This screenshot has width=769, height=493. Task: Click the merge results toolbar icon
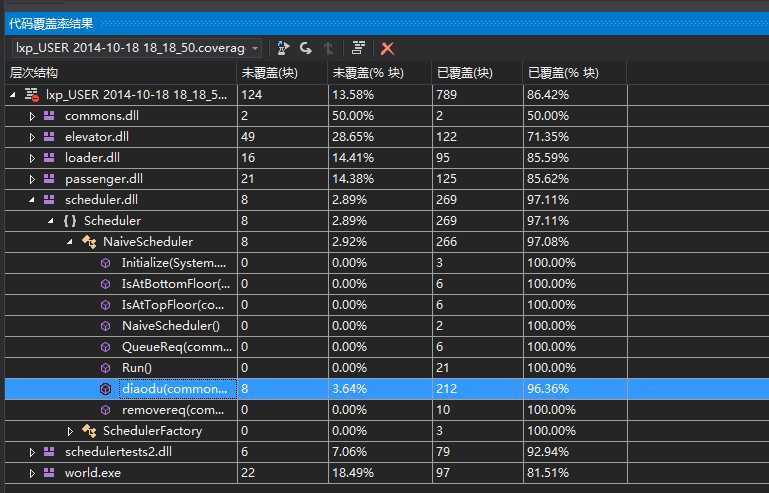[x=328, y=48]
